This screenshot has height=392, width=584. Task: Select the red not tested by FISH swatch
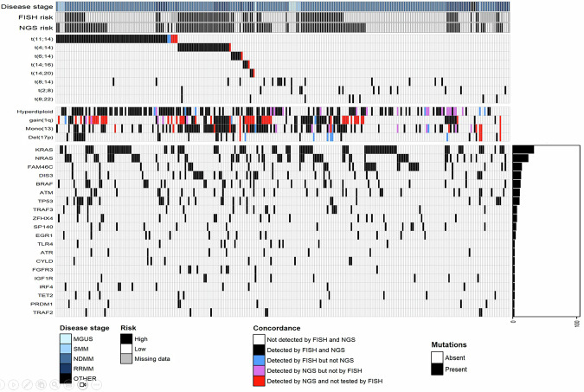click(x=259, y=381)
